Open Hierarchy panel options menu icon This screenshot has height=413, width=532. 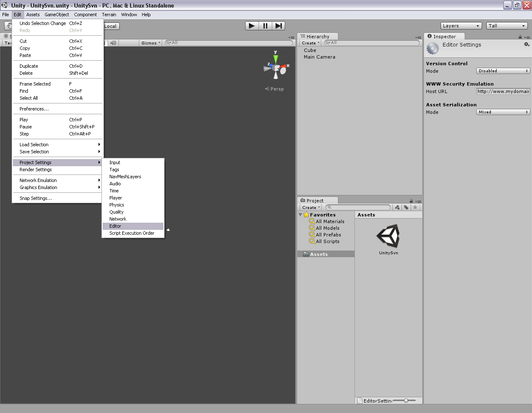(x=418, y=37)
